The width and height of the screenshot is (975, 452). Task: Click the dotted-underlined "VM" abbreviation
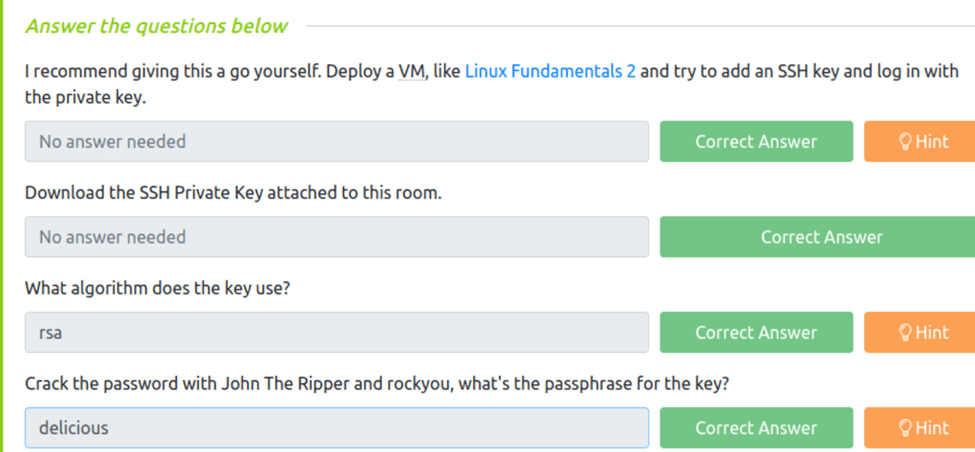click(x=412, y=72)
